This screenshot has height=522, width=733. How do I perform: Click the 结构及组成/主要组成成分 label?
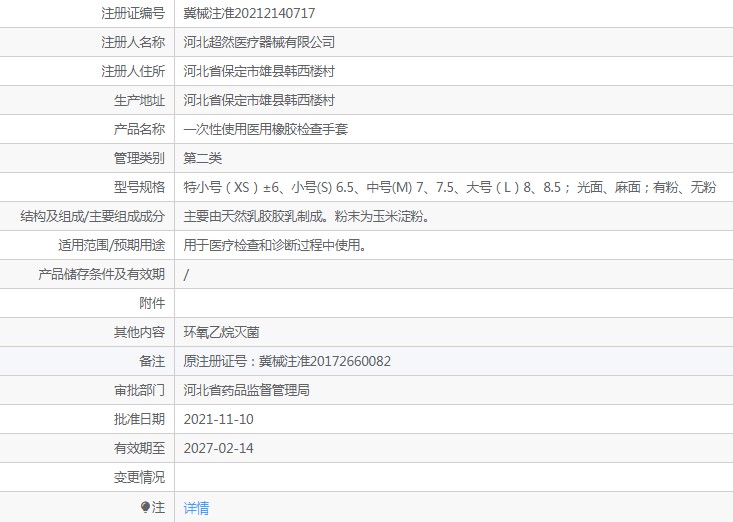[93, 216]
